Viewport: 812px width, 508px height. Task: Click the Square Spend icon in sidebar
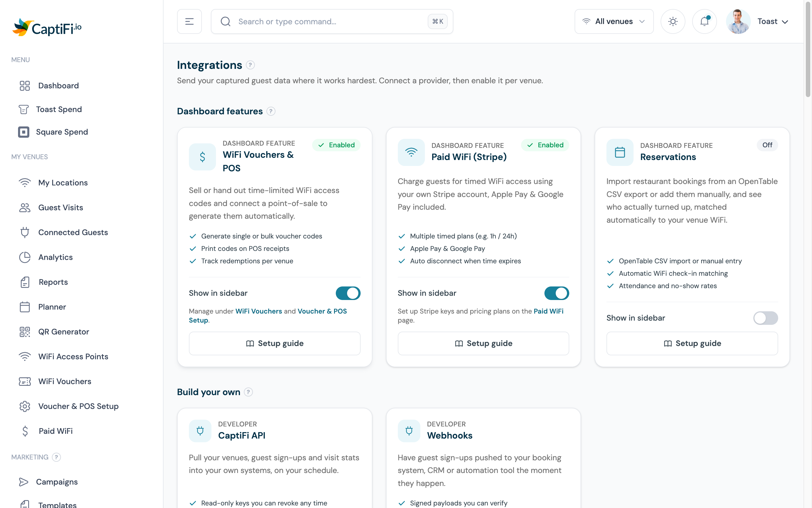[x=23, y=132]
